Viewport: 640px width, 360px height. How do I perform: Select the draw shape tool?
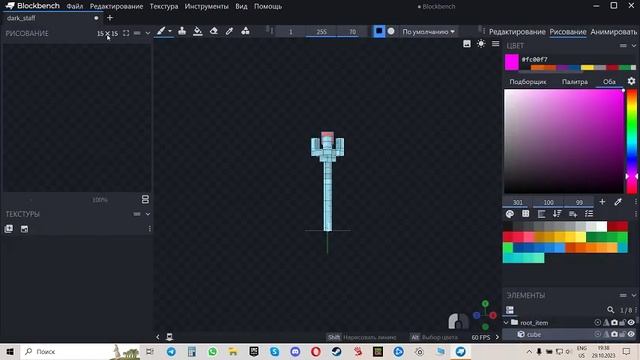(x=245, y=31)
